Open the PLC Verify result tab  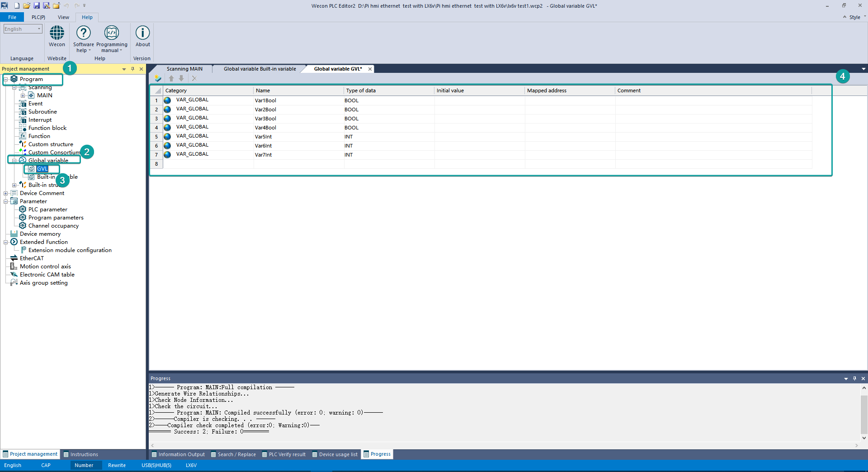coord(284,454)
